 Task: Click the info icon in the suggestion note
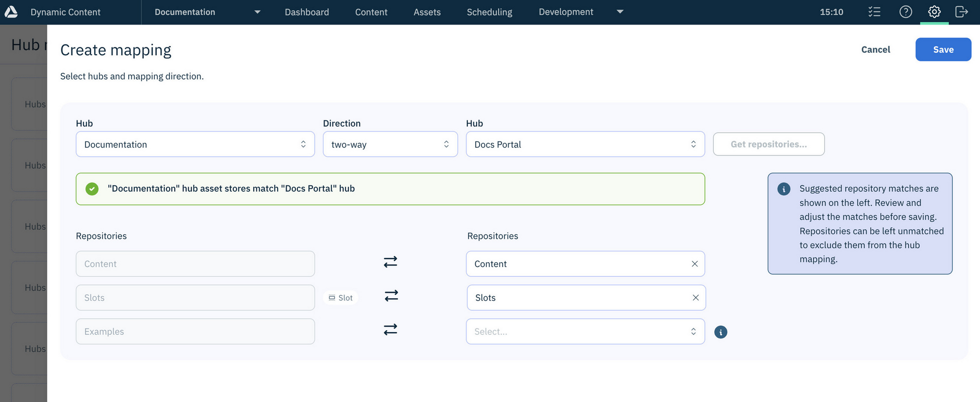(x=784, y=189)
